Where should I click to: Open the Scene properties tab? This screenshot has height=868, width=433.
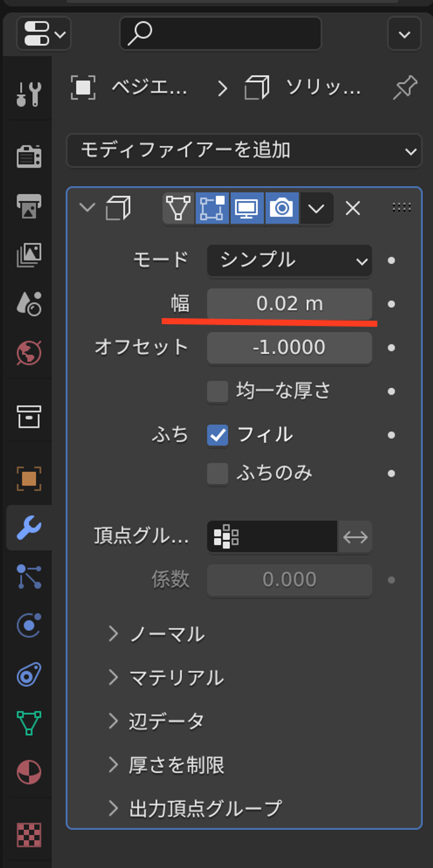tap(29, 303)
